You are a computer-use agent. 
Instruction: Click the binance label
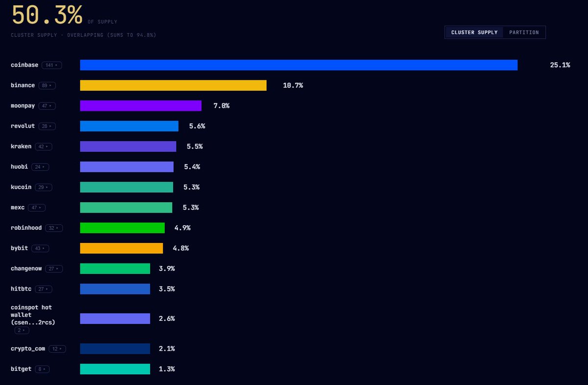(23, 86)
